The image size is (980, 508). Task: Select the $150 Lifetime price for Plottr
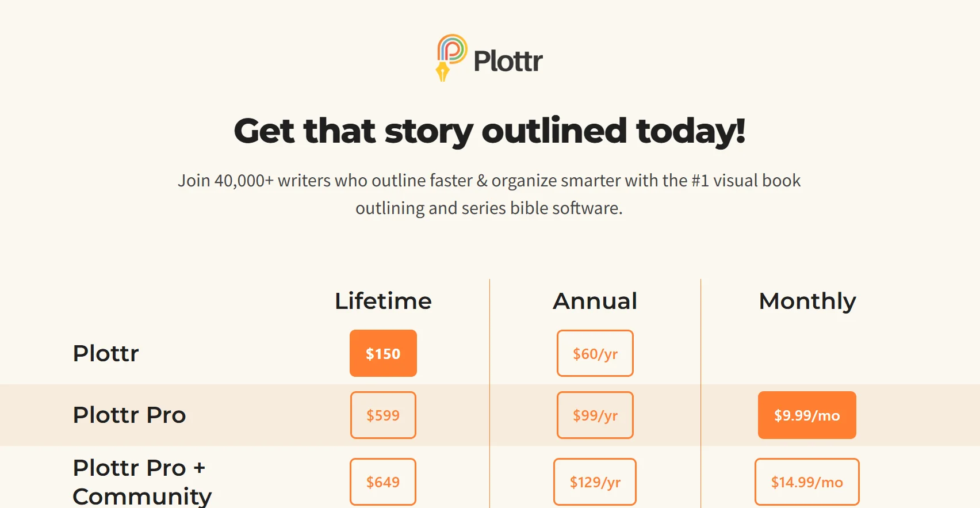coord(383,353)
